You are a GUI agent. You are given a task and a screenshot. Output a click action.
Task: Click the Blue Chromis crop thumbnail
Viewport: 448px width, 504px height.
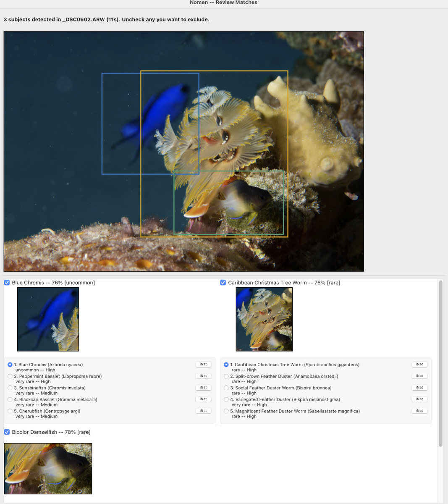[48, 319]
